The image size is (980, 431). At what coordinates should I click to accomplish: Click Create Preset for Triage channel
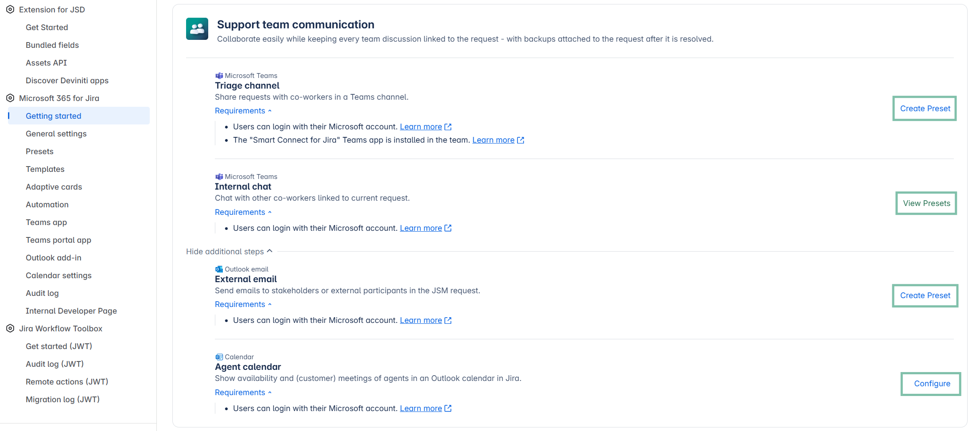(x=925, y=109)
